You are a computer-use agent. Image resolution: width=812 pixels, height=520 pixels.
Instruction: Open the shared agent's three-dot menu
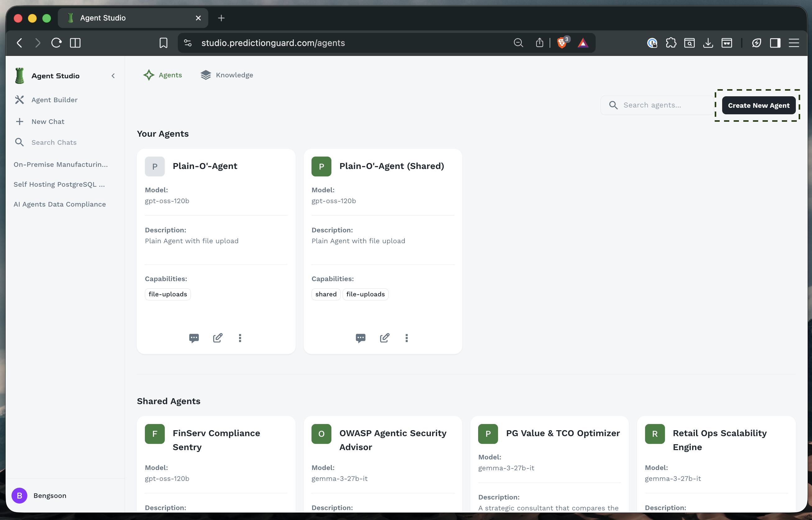click(x=407, y=338)
